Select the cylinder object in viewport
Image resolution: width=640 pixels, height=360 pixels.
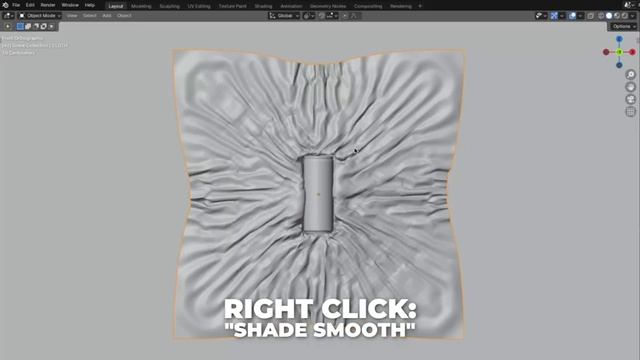point(318,194)
